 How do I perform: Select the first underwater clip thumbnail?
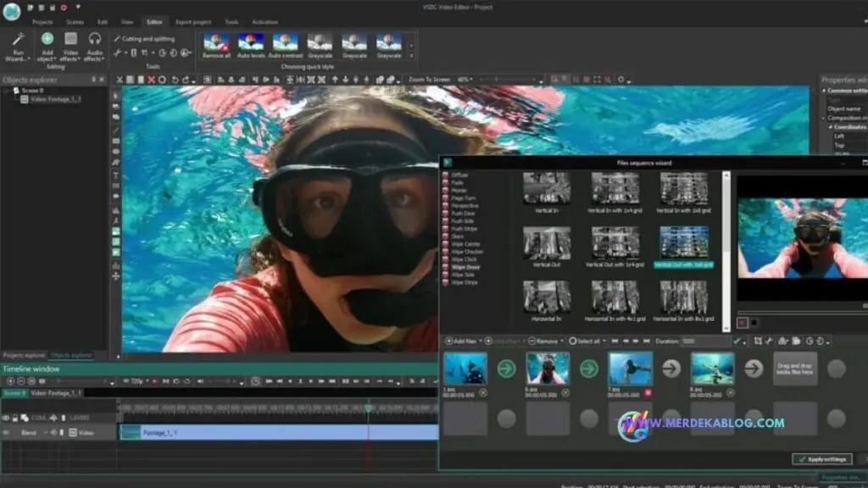[465, 369]
